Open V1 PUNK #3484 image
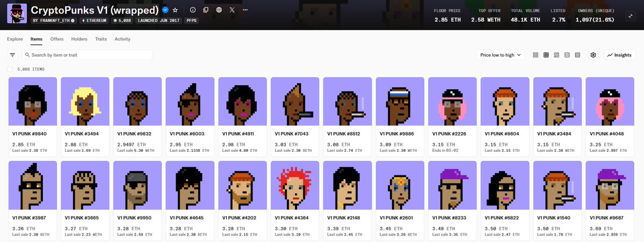This screenshot has height=242, width=644. 558,101
